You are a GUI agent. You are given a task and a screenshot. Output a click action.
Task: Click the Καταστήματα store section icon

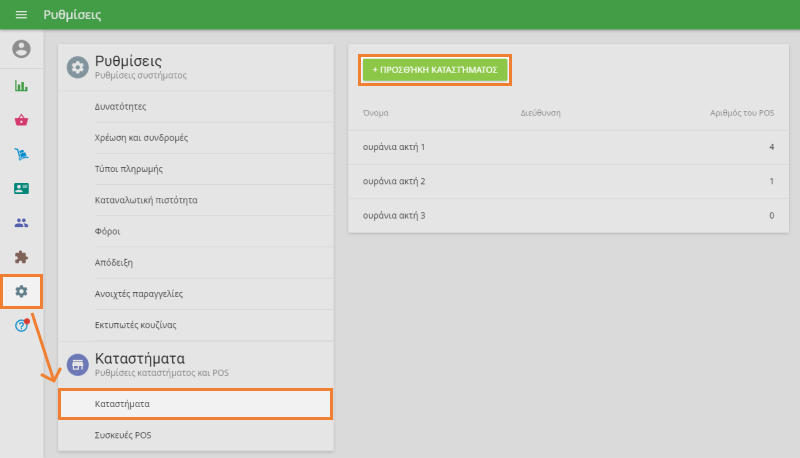point(78,365)
